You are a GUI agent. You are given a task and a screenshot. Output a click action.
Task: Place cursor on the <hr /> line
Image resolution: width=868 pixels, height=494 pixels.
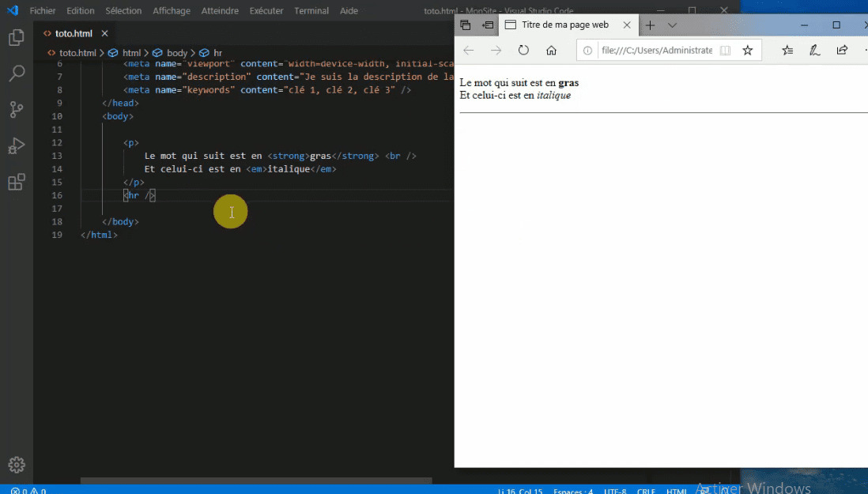pyautogui.click(x=139, y=195)
